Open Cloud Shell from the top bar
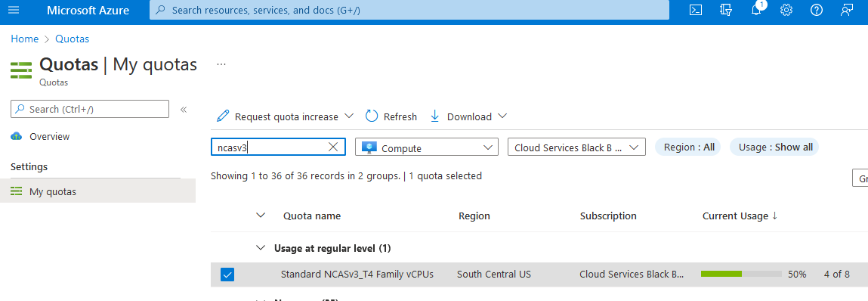 click(x=696, y=10)
